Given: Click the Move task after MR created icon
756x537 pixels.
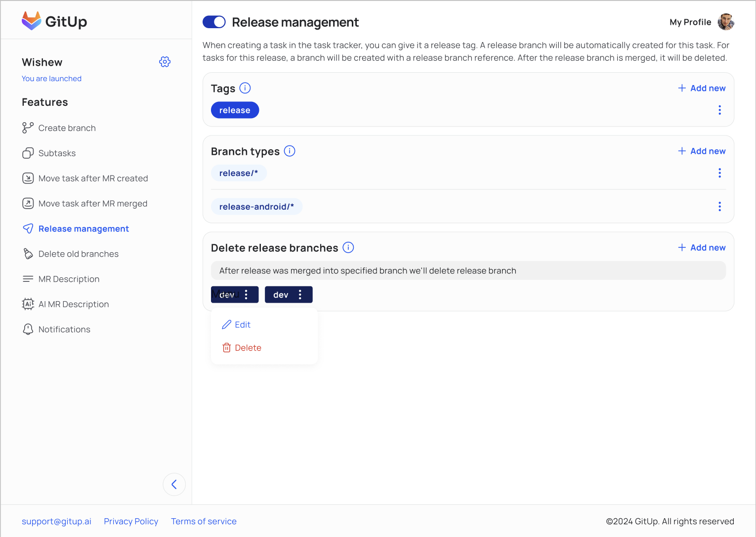Looking at the screenshot, I should click(28, 179).
